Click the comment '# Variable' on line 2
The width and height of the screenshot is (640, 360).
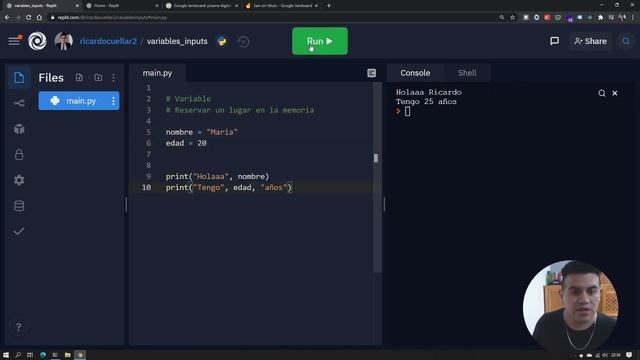[188, 99]
